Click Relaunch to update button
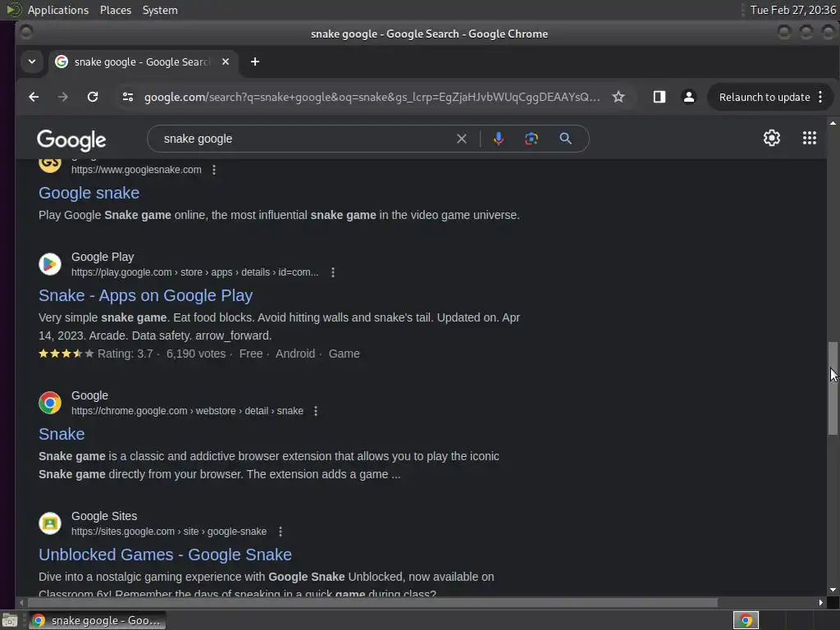Viewport: 840px width, 630px height. coord(764,97)
